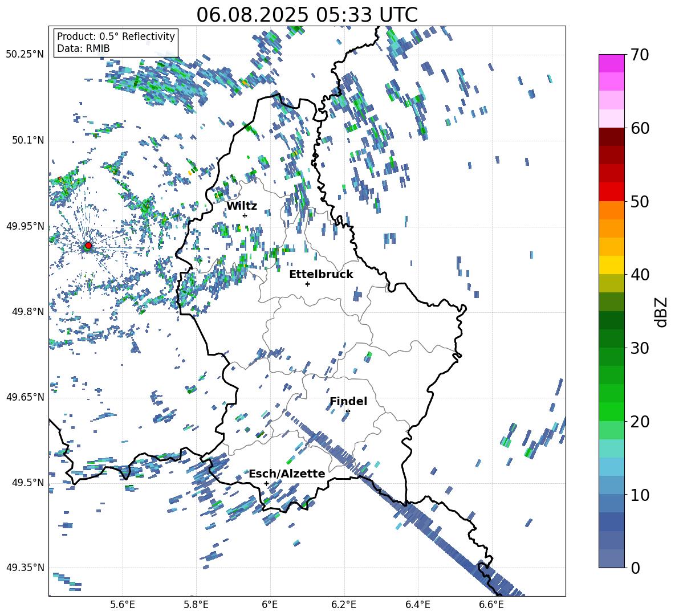This screenshot has height=616, width=675.
Task: Click the 40 tick on colorbar
Action: pyautogui.click(x=639, y=275)
